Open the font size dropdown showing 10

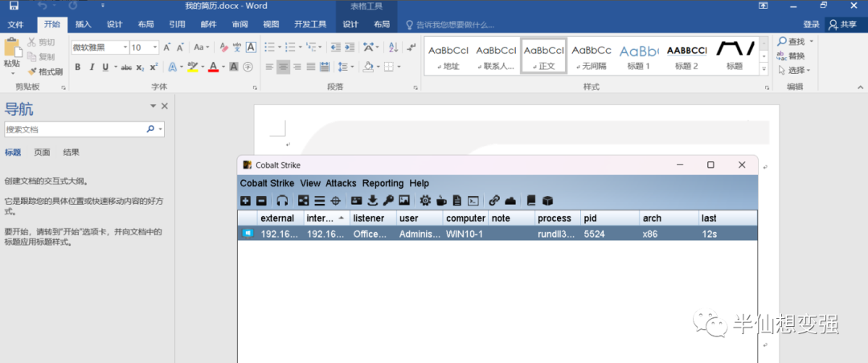click(x=155, y=47)
